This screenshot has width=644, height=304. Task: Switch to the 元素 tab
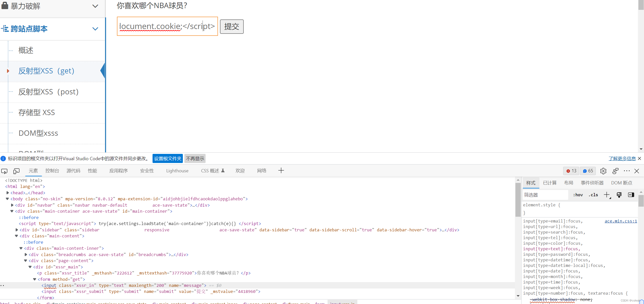click(x=33, y=171)
